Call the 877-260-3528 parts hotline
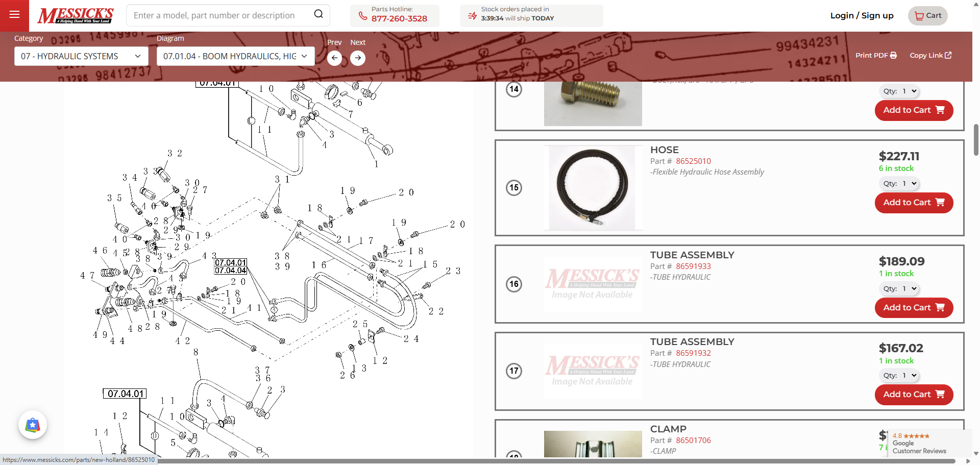Viewport: 980px width, 465px height. (399, 19)
